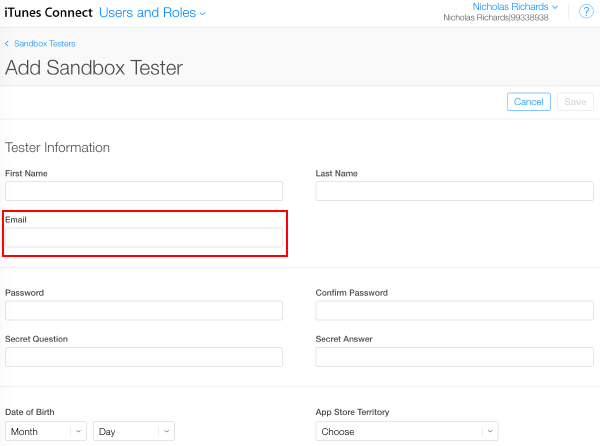
Task: Focus the Confirm Password field
Action: [x=454, y=310]
